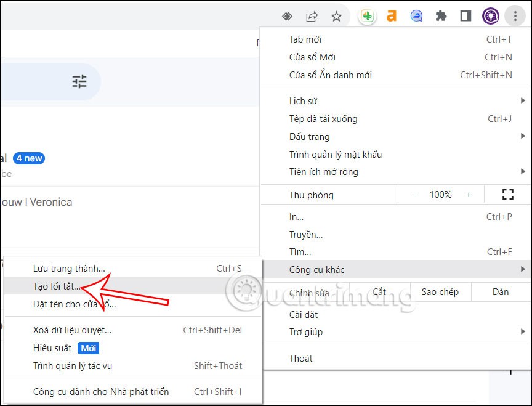Click the share page icon
Screen dimensions: 532x406
pos(312,16)
